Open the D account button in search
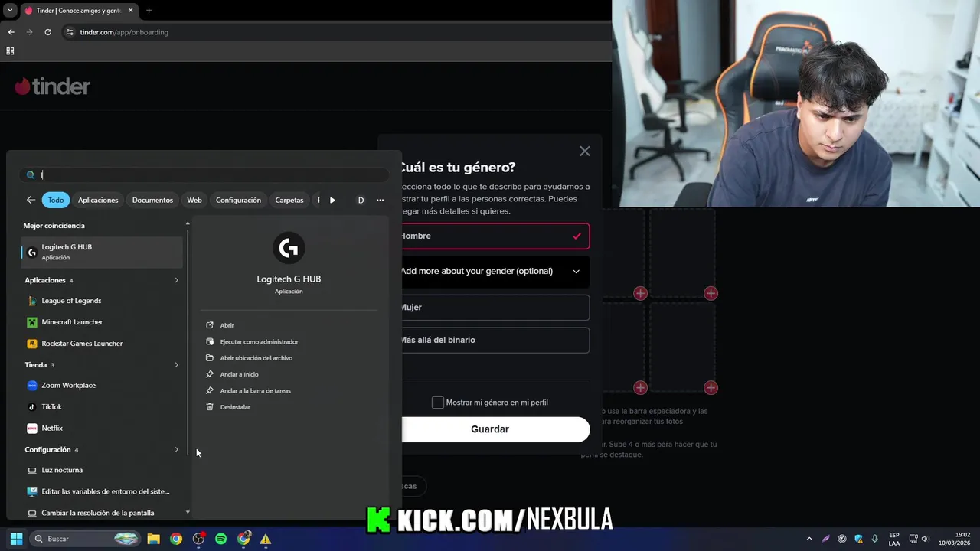 (361, 200)
